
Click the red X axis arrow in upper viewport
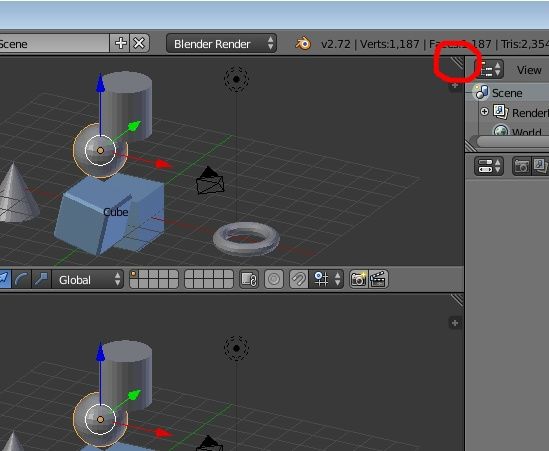(163, 164)
